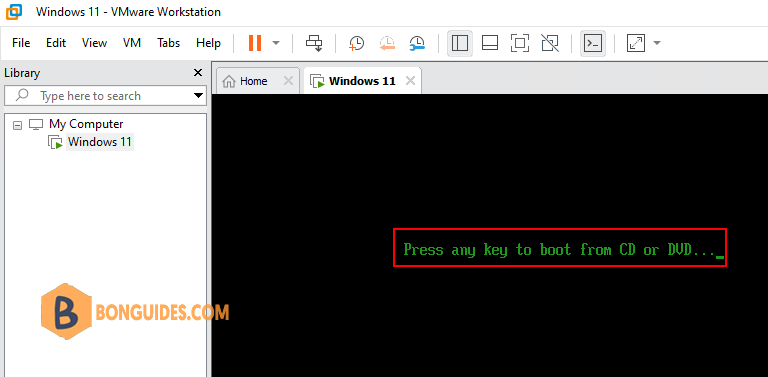Screen dimensions: 768x377
Task: Revert virtual machine to previous snapshot
Action: (x=387, y=43)
